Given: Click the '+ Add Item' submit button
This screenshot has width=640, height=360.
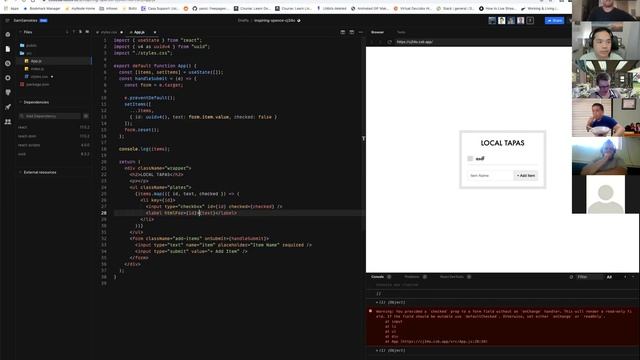Looking at the screenshot, I should tap(525, 176).
